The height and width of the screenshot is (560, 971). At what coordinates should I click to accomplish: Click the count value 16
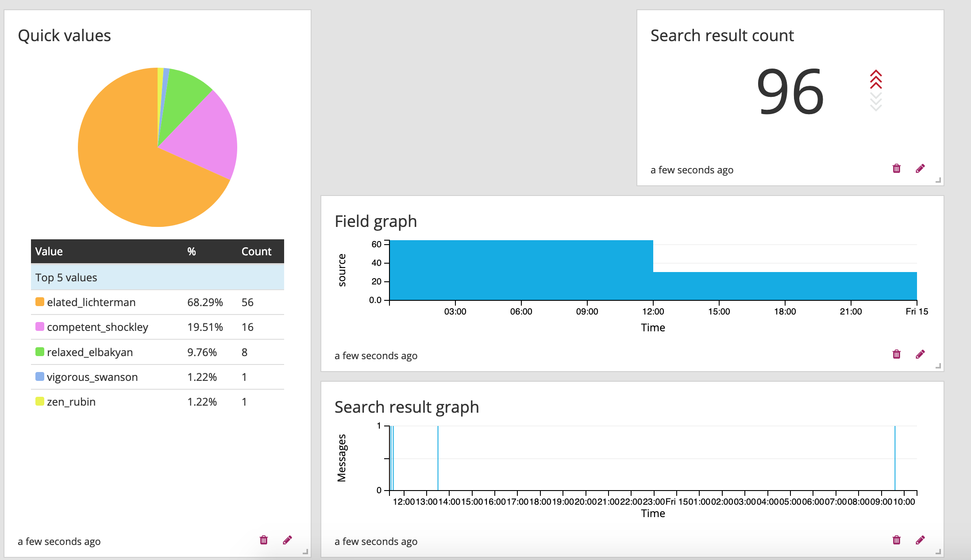(x=247, y=327)
